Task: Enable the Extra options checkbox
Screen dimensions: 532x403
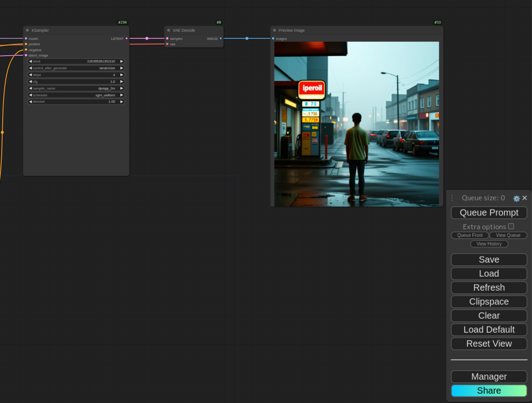Action: (511, 226)
